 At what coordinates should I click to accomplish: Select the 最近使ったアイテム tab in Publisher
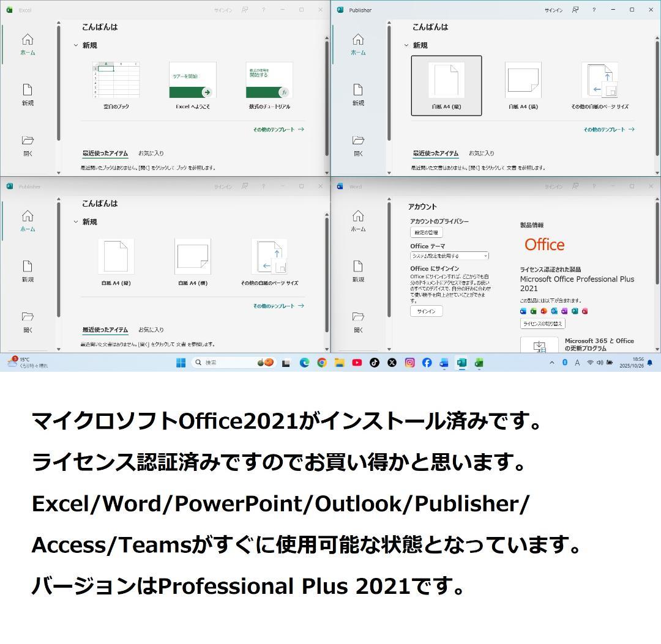[x=435, y=154]
